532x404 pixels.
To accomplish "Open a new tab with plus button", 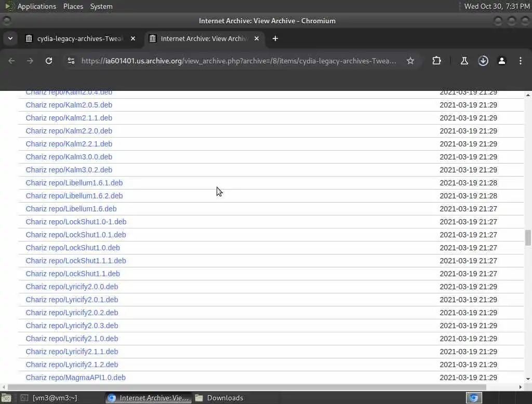I will pyautogui.click(x=275, y=38).
